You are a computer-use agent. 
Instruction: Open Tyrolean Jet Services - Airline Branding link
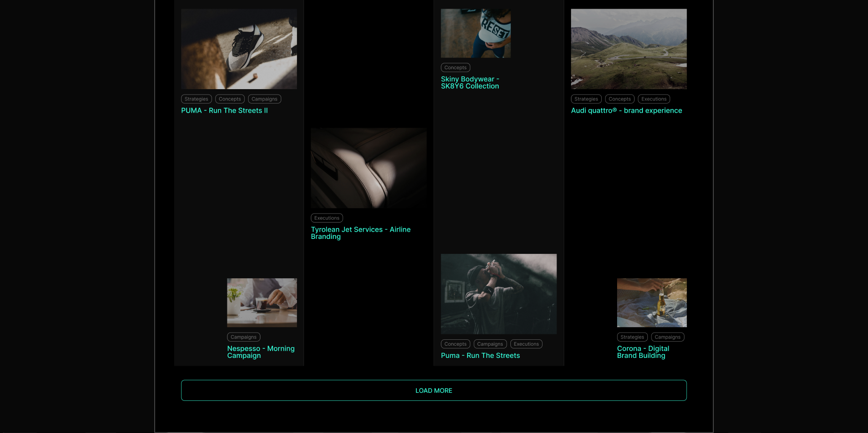(x=360, y=233)
